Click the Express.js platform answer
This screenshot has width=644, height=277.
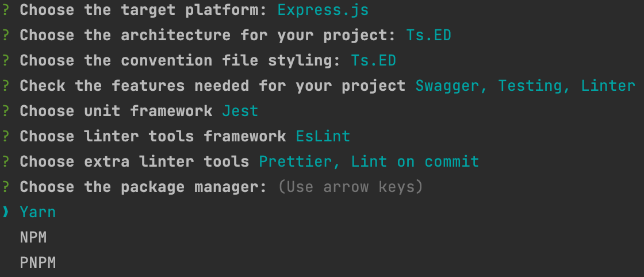[323, 10]
